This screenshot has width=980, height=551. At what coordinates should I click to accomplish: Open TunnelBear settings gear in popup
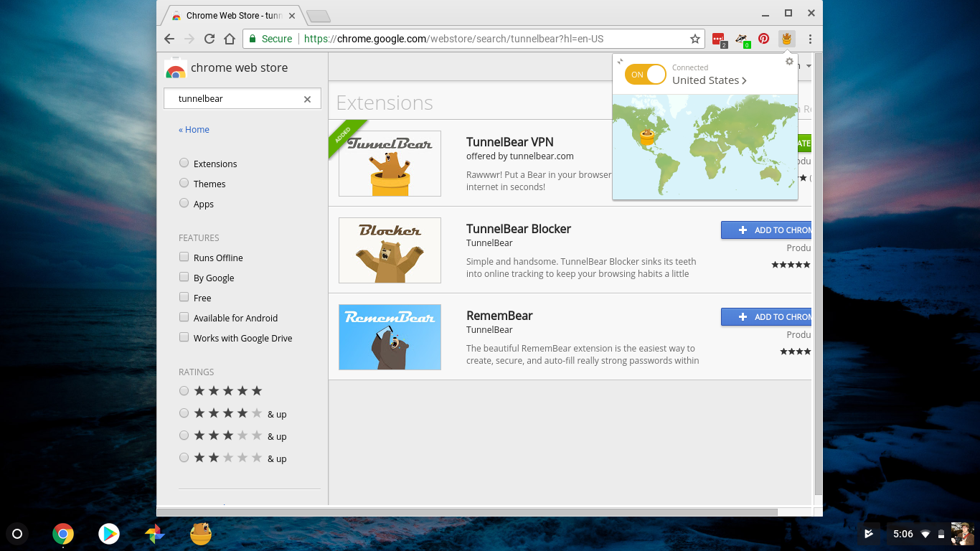(x=789, y=62)
